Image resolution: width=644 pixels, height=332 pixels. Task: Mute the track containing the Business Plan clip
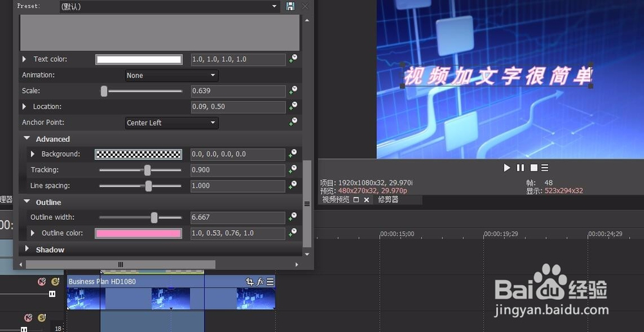click(42, 282)
